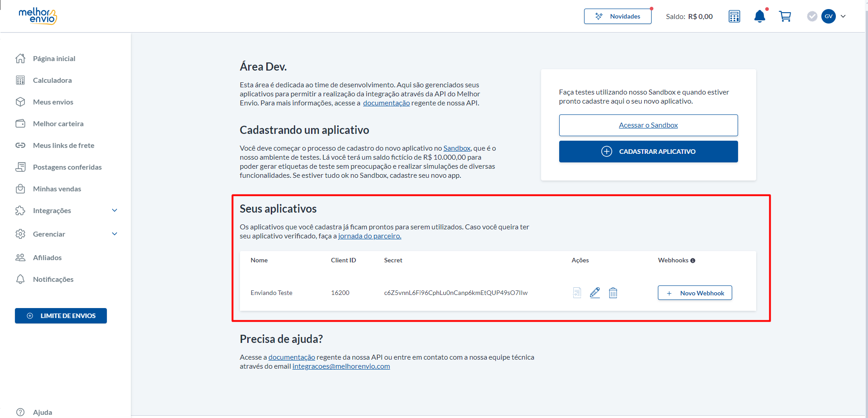The width and height of the screenshot is (868, 418).
Task: Go to Página inicial
Action: click(54, 58)
